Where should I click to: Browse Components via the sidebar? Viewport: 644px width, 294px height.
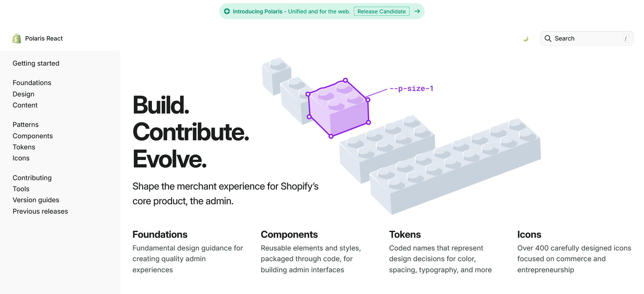pyautogui.click(x=33, y=136)
